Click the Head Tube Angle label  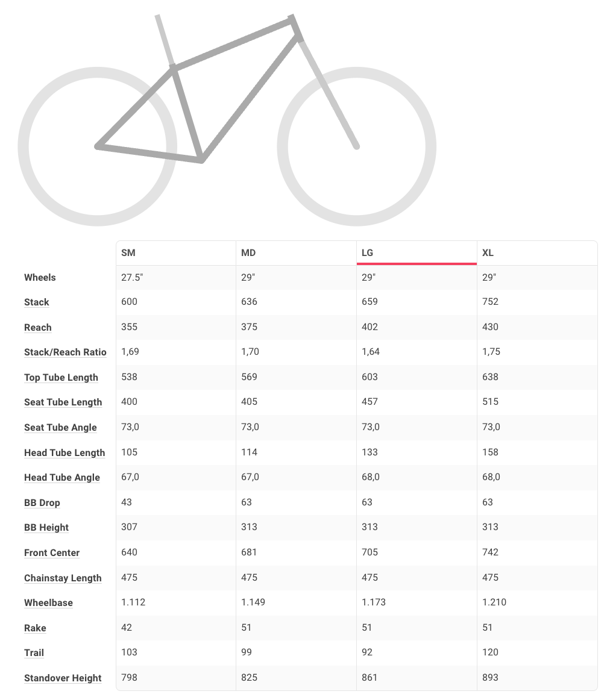click(x=62, y=478)
